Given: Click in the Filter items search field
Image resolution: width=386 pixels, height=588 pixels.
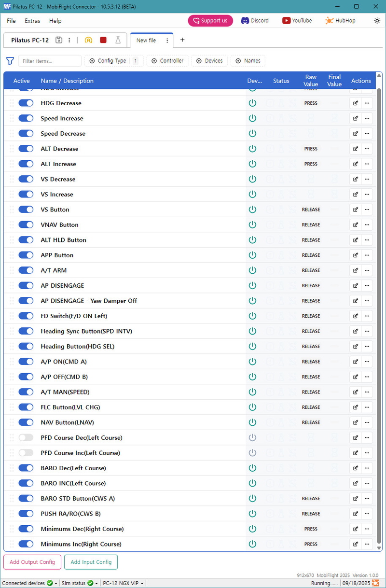Looking at the screenshot, I should (x=50, y=61).
